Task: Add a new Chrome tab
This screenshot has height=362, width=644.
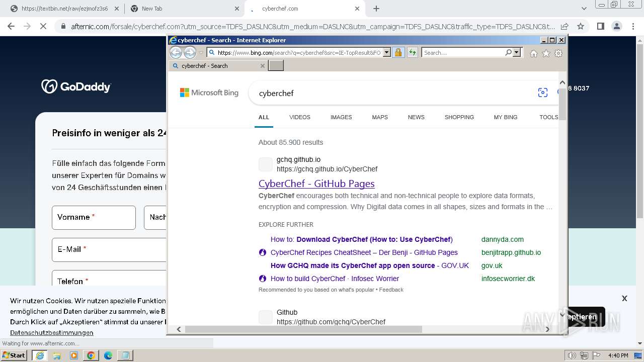Action: point(376,9)
